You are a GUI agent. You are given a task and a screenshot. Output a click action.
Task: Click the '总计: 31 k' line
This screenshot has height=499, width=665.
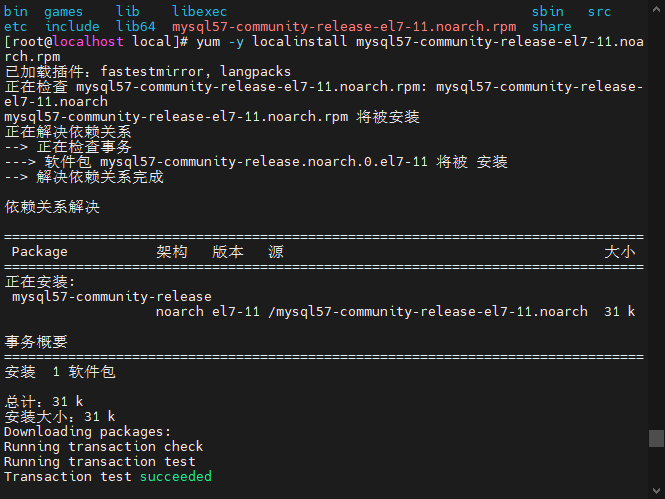pyautogui.click(x=44, y=401)
